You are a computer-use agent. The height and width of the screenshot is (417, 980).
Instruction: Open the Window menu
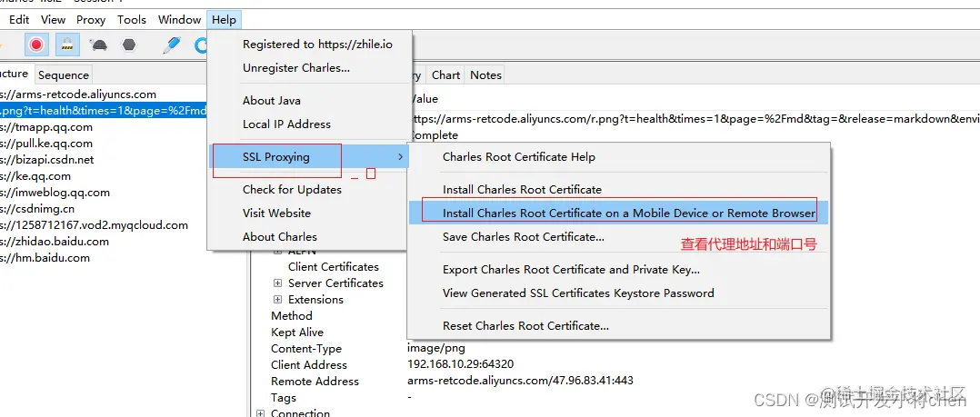[179, 20]
